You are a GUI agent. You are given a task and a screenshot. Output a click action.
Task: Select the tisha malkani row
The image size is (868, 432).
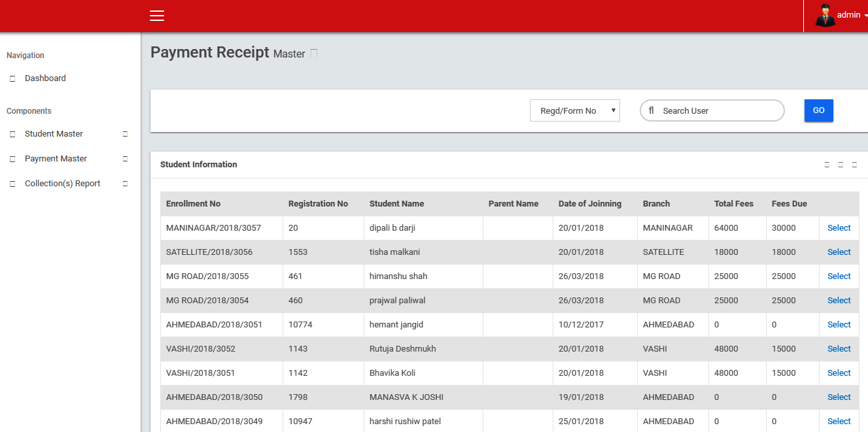point(839,252)
